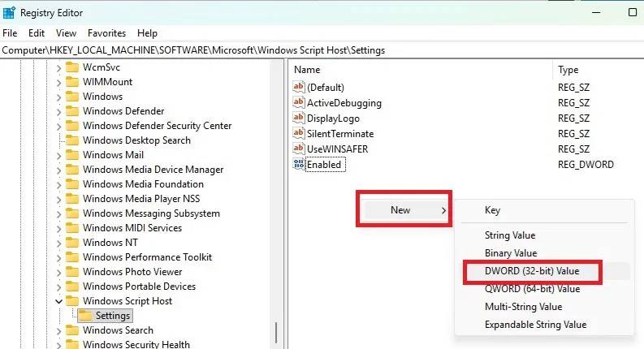Collapse the Windows Script Host node
This screenshot has width=644, height=349.
point(58,301)
